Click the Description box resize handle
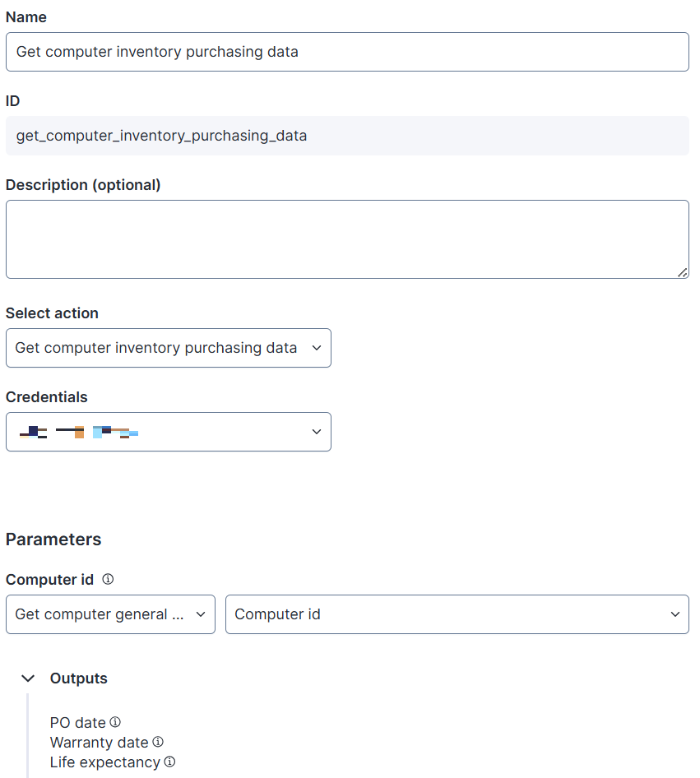 [x=683, y=272]
